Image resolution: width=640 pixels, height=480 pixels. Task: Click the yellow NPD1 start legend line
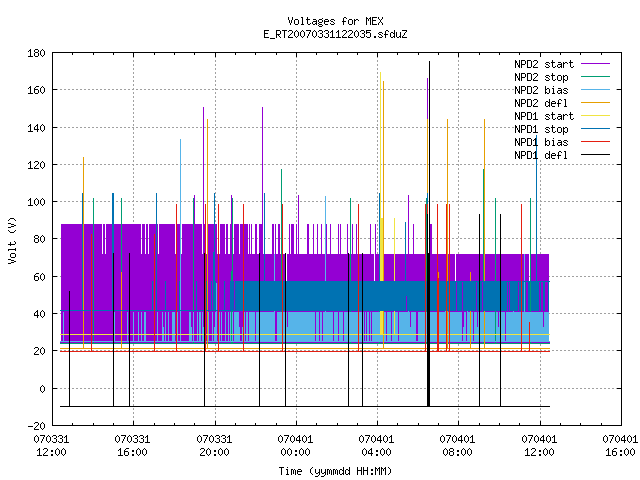(x=595, y=116)
